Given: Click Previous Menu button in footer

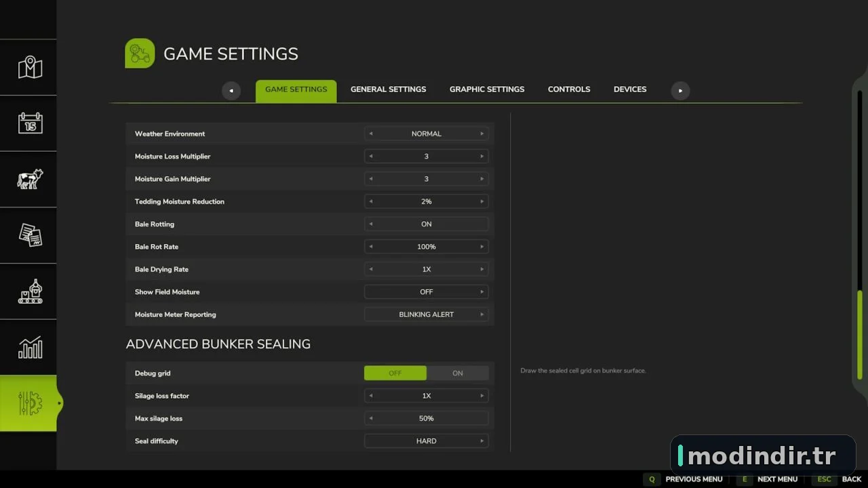Looking at the screenshot, I should point(694,479).
